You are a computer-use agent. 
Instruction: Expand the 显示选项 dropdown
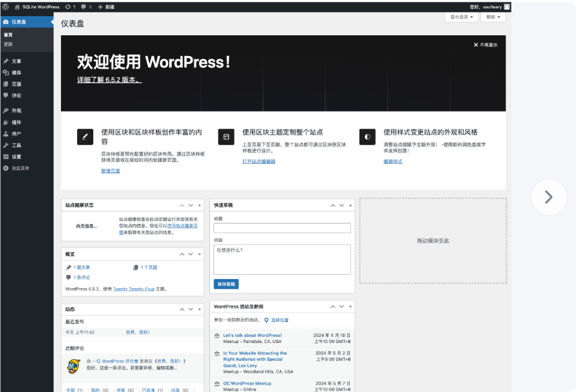462,17
